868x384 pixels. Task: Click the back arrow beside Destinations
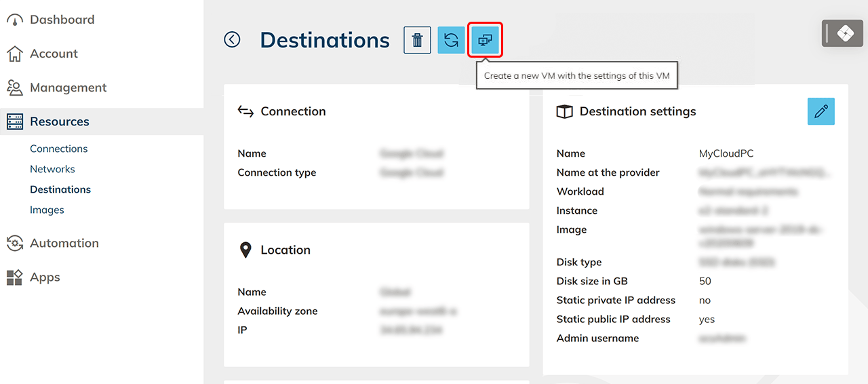(x=232, y=40)
